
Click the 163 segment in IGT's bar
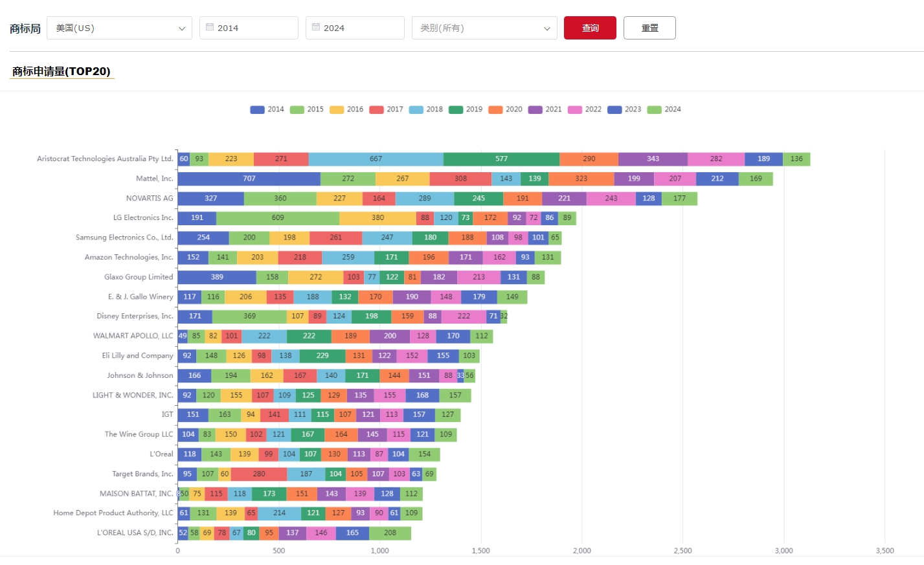pos(225,415)
